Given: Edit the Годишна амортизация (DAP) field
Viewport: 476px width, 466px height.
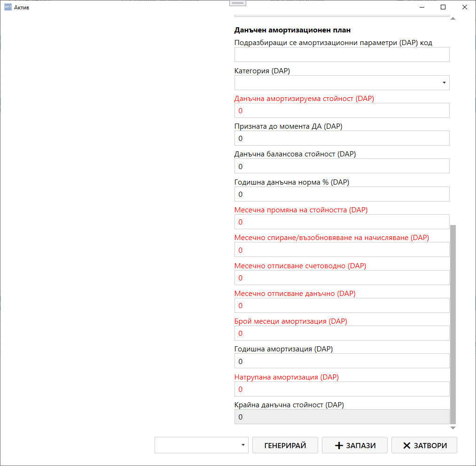Looking at the screenshot, I should (342, 361).
